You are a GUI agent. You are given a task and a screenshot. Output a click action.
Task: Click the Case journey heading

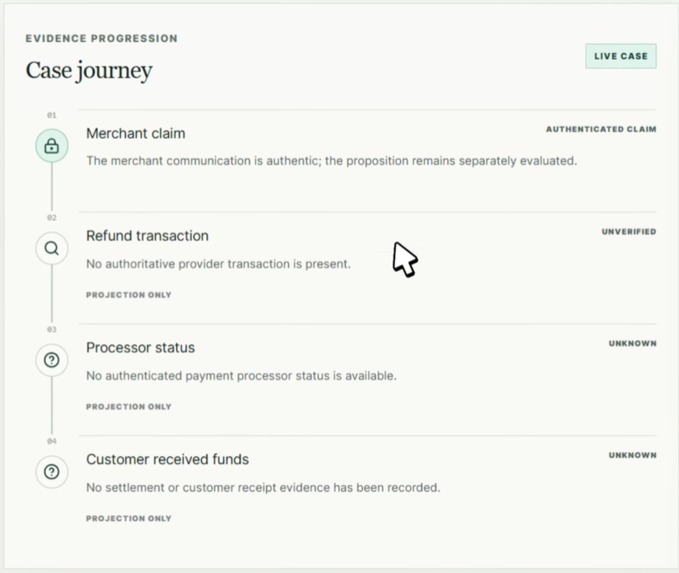[x=89, y=71]
